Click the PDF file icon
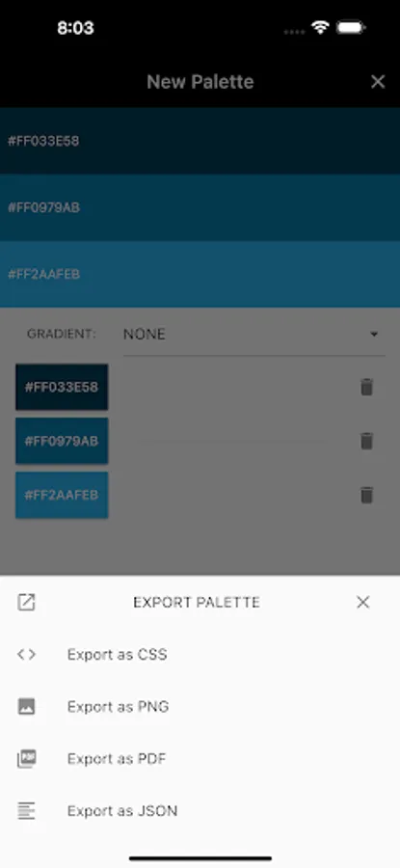Viewport: 400px width, 868px height. (x=26, y=759)
